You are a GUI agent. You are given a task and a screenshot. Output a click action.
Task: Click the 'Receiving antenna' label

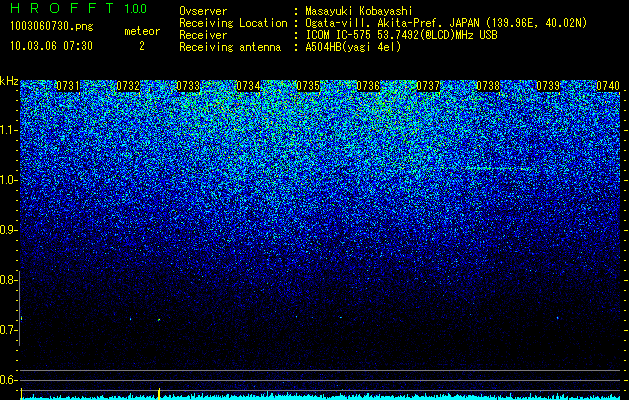coord(230,47)
